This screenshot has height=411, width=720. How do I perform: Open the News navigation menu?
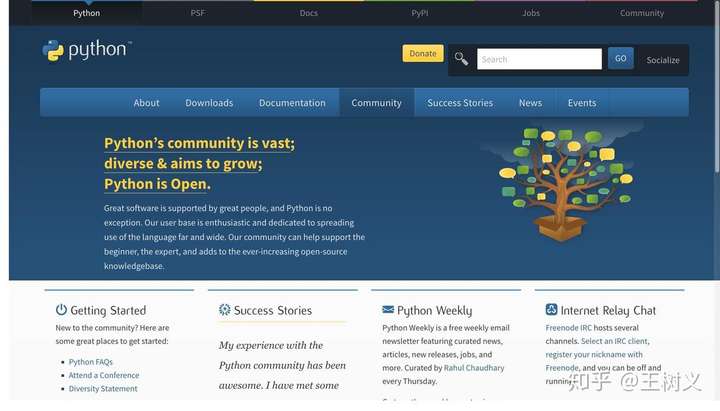pyautogui.click(x=530, y=102)
